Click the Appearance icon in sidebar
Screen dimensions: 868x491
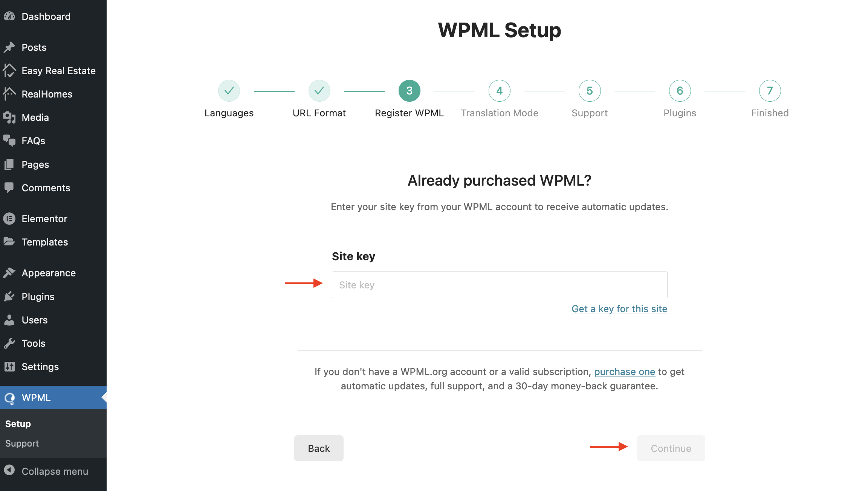click(x=10, y=273)
